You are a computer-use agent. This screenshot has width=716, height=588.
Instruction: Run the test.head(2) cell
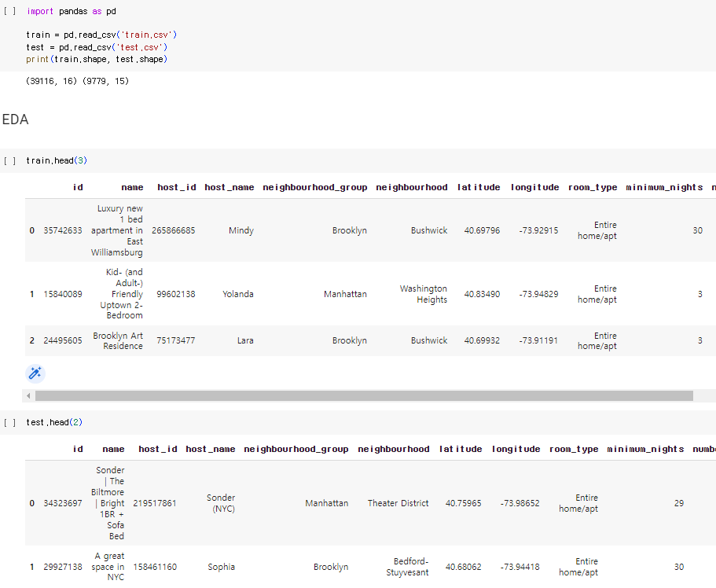point(9,422)
